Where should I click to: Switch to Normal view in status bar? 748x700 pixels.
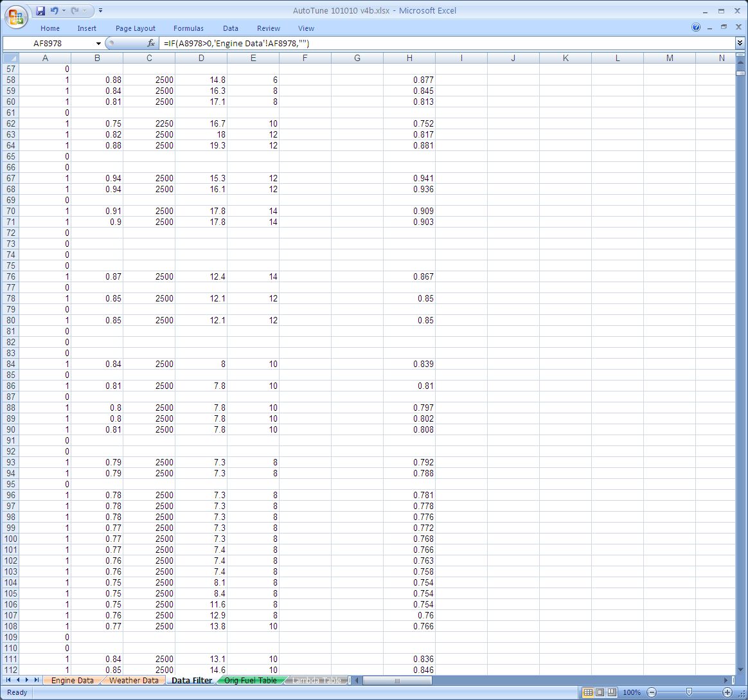pos(587,692)
